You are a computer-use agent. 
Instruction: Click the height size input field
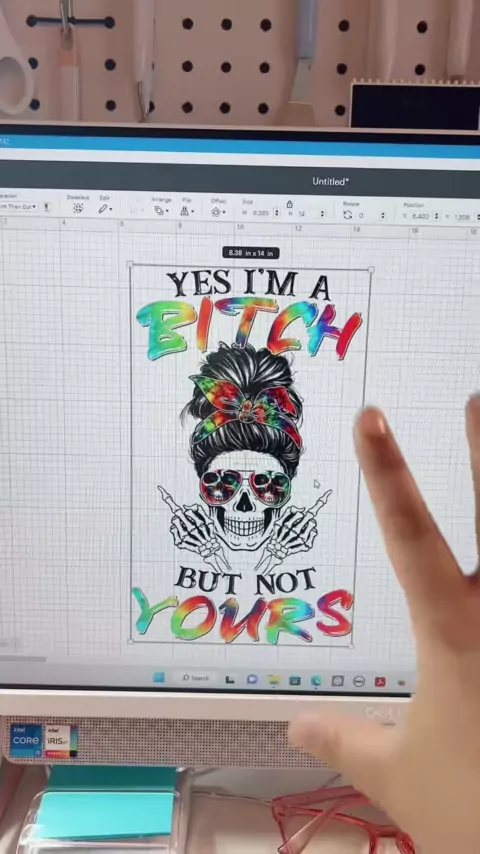[307, 214]
